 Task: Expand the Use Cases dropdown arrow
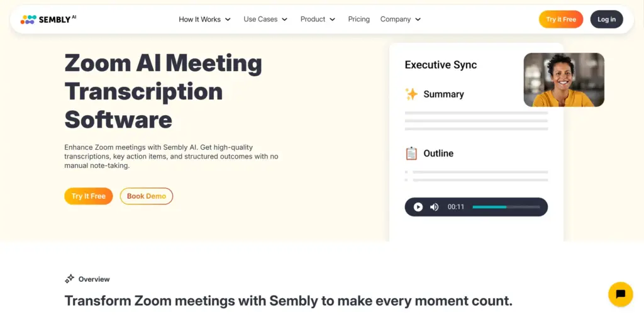pos(284,20)
